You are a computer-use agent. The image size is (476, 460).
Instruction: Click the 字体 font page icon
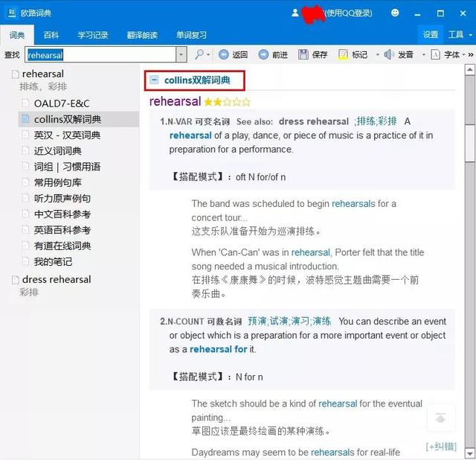(x=435, y=54)
